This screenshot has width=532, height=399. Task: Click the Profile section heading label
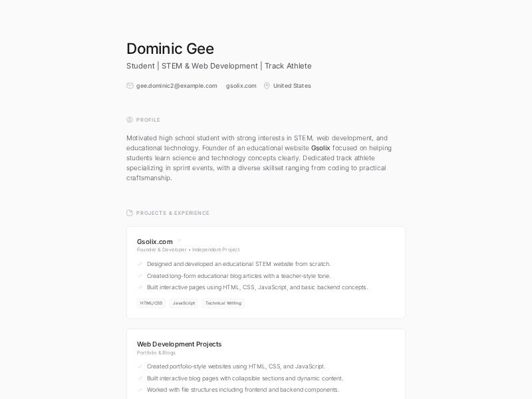coord(148,120)
